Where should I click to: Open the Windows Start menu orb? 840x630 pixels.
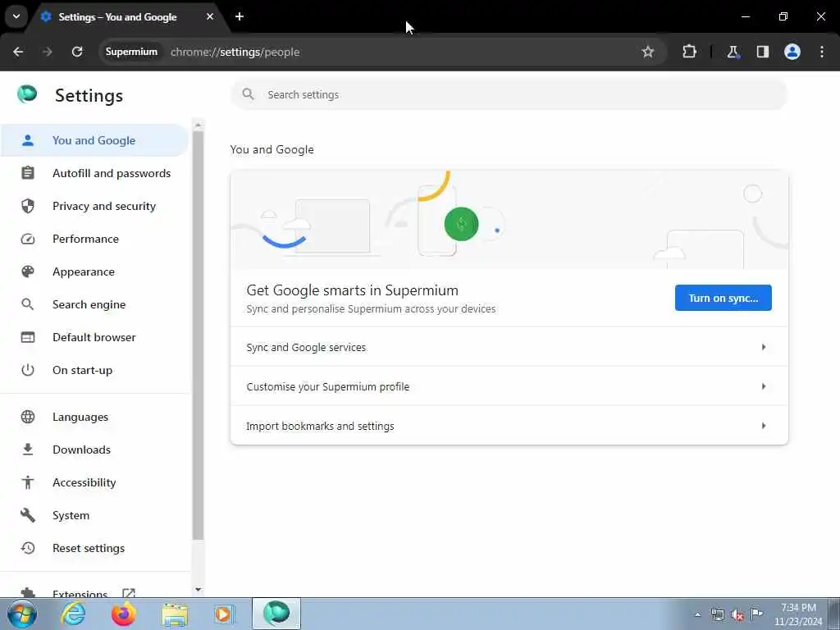tap(22, 614)
